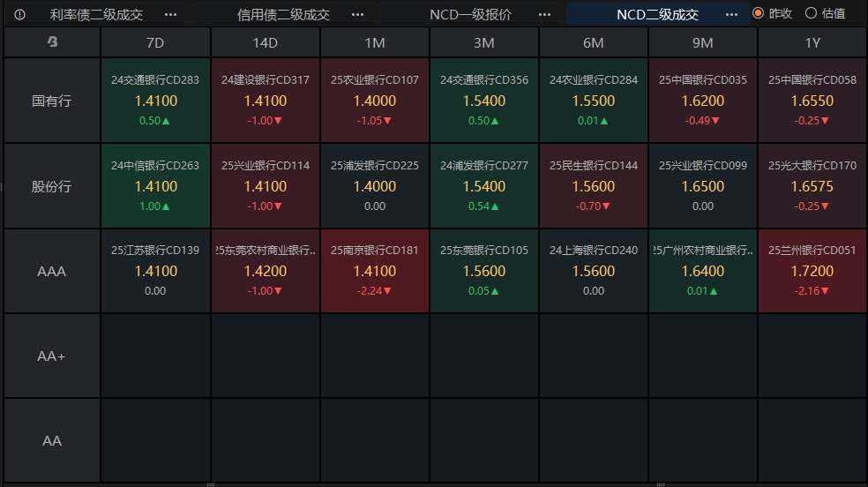Select the NCD二级成交 tab

click(x=658, y=14)
